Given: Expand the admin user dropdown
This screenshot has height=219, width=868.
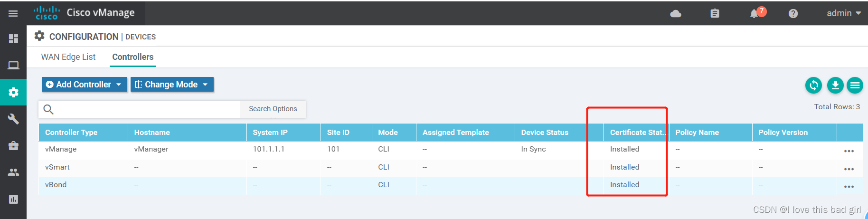Looking at the screenshot, I should click(844, 13).
